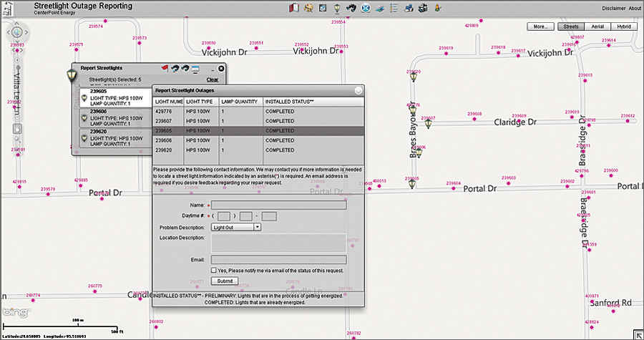The width and height of the screenshot is (644, 340).
Task: Open the map layers icon in toolbar
Action: [380, 9]
